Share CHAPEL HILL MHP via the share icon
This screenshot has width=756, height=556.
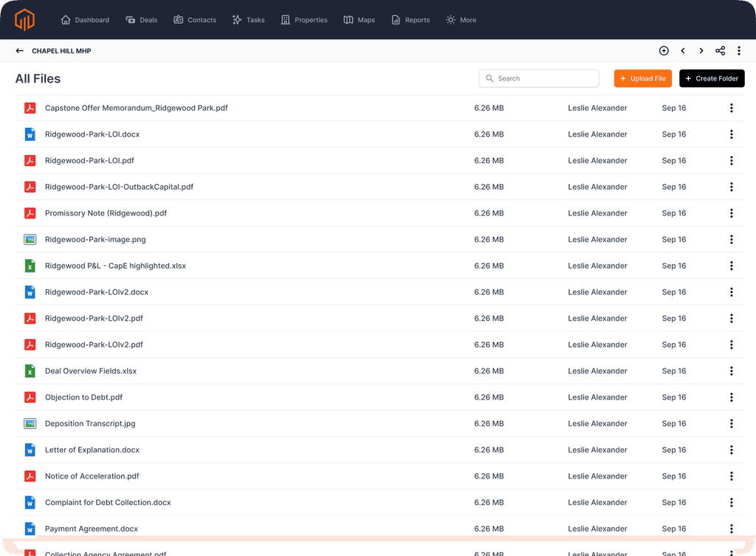720,50
